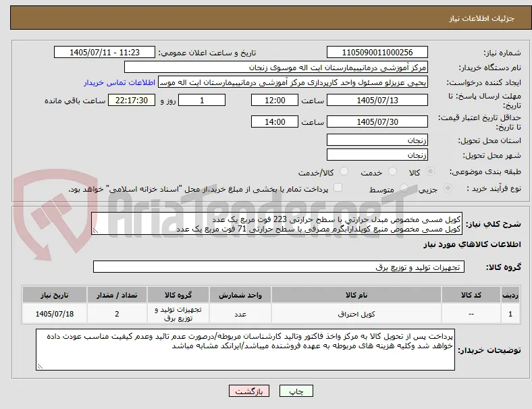The width and height of the screenshot is (532, 409).
Task: Click the ردیف column header
Action: click(510, 295)
